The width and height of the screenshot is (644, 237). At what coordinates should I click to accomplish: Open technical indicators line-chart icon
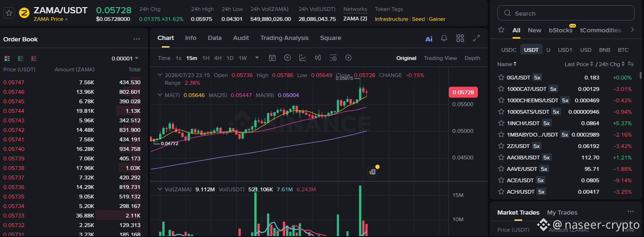tap(303, 58)
